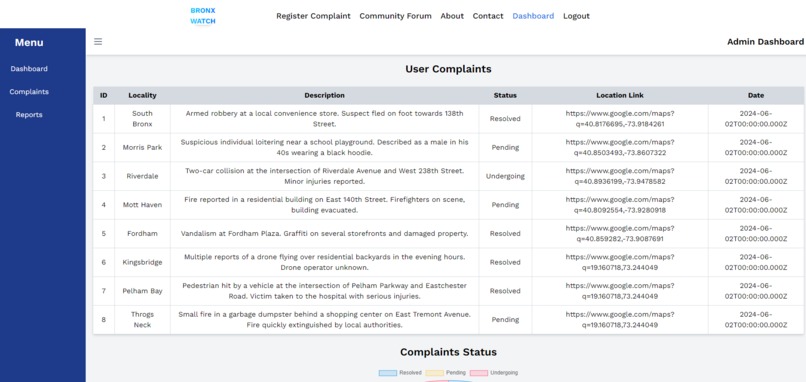Click the pedestrian hit description

(x=324, y=291)
